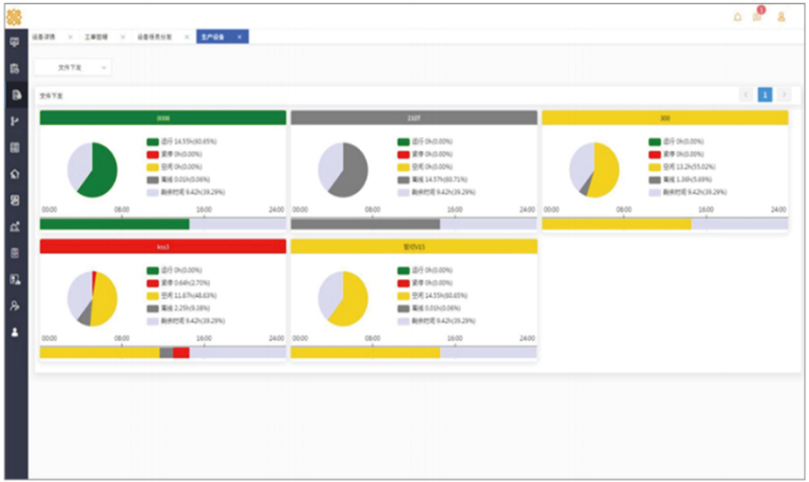The height and width of the screenshot is (482, 809).
Task: Open the sidebar icon below the home icon
Action: (x=15, y=200)
